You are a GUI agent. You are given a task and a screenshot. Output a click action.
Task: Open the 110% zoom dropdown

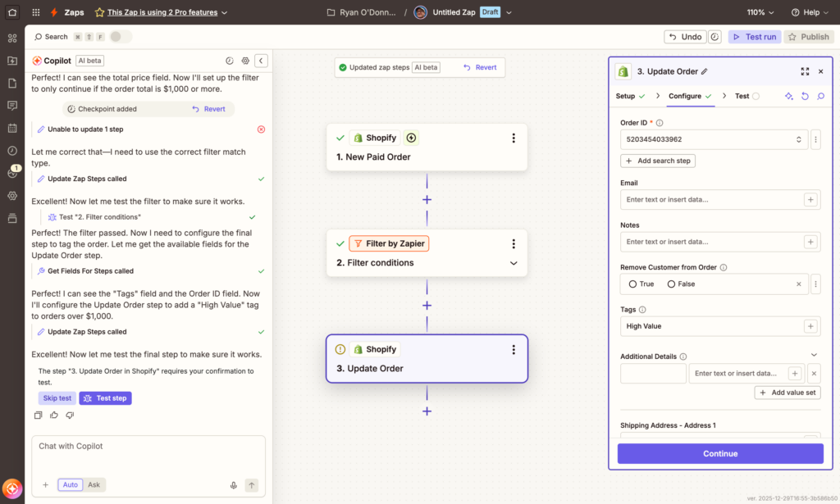(760, 12)
